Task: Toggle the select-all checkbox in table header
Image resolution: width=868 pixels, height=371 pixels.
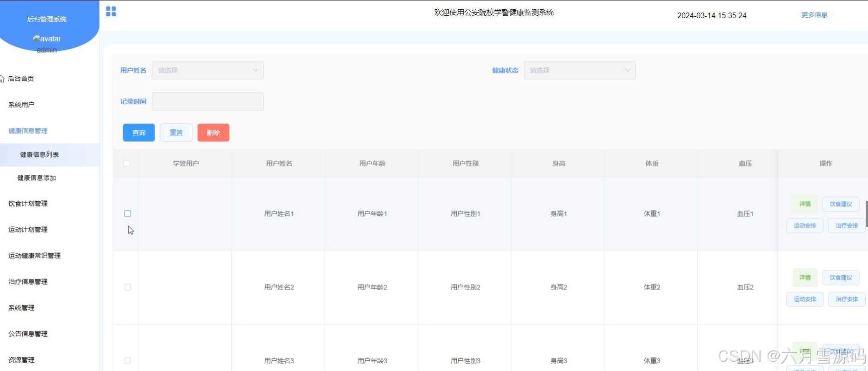Action: click(127, 163)
